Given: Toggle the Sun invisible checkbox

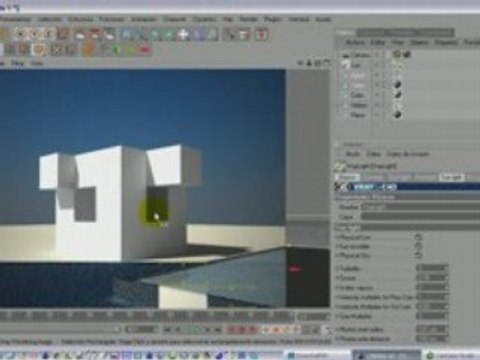Looking at the screenshot, I should [418, 246].
